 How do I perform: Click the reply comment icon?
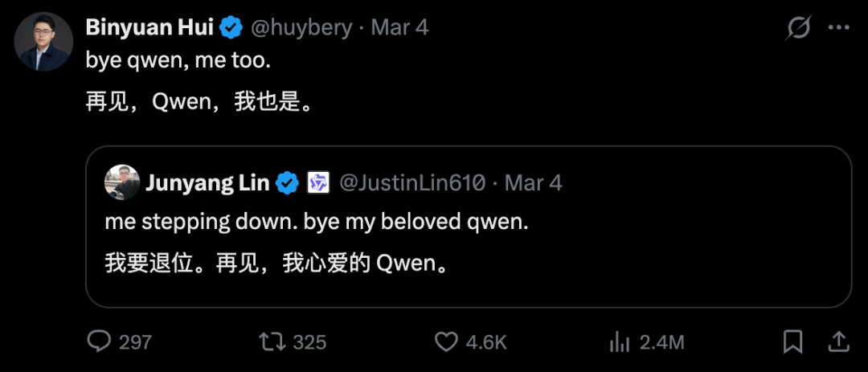(x=99, y=342)
